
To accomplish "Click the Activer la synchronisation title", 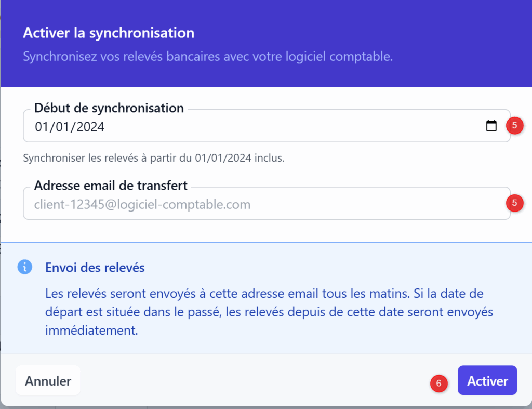I will (109, 33).
